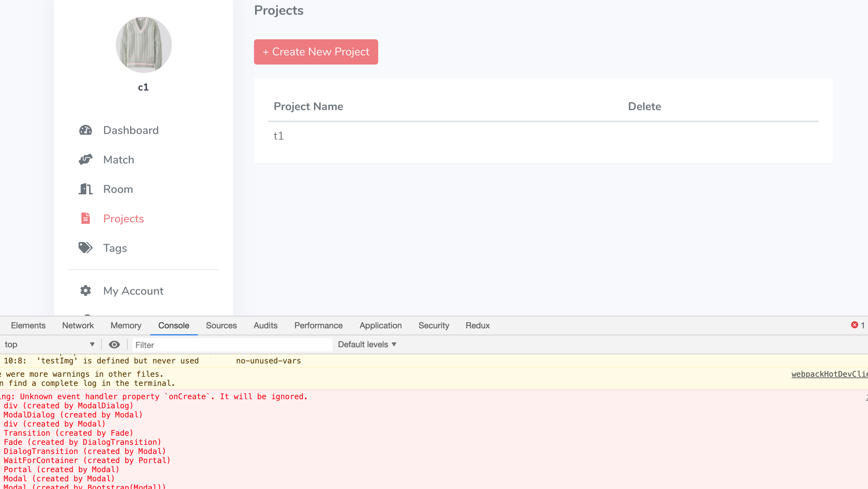Click the 'testImg' unused warning line

[x=152, y=361]
